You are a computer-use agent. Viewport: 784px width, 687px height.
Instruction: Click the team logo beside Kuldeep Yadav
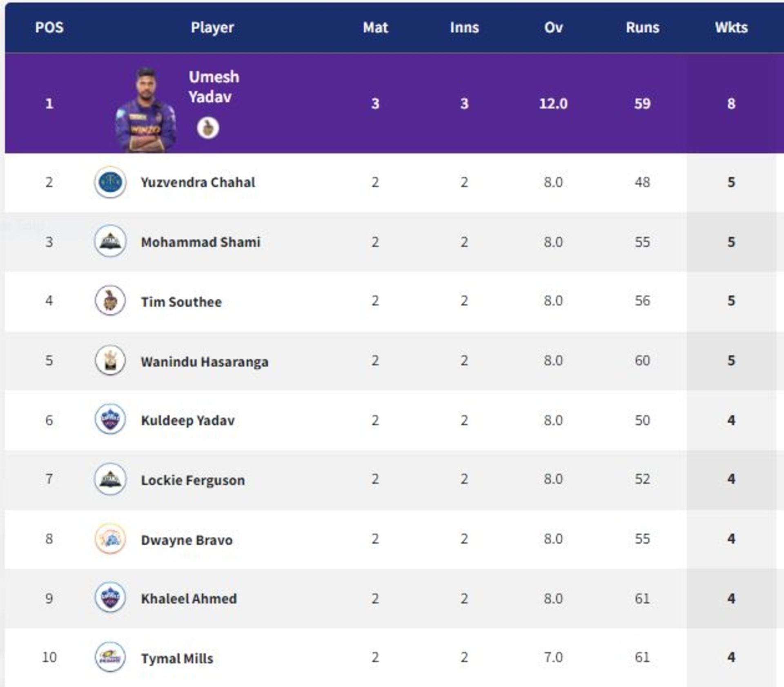(x=110, y=420)
